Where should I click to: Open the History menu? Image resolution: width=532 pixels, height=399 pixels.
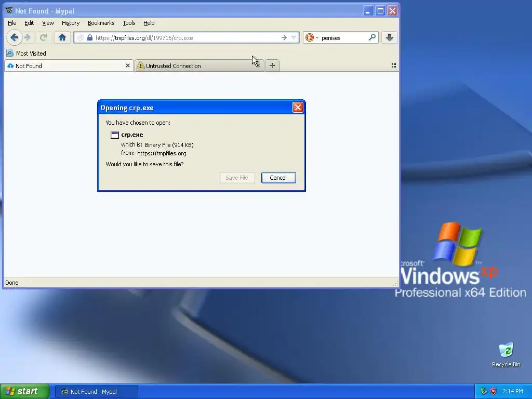coord(71,23)
